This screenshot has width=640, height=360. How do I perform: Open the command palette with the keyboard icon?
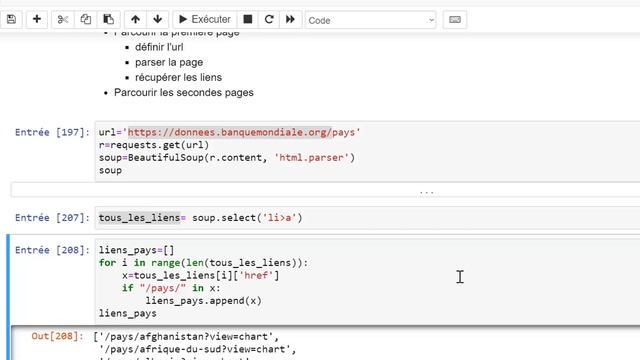(455, 20)
